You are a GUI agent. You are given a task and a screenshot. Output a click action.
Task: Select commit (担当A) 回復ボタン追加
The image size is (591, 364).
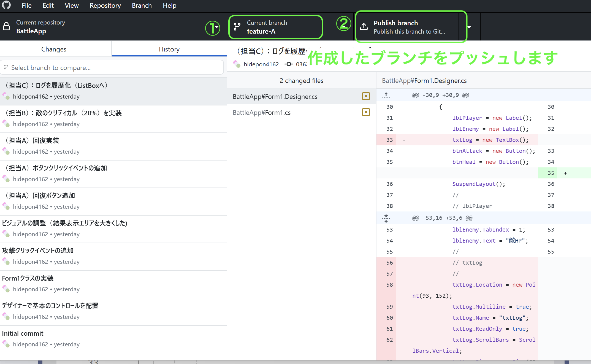[x=113, y=201]
